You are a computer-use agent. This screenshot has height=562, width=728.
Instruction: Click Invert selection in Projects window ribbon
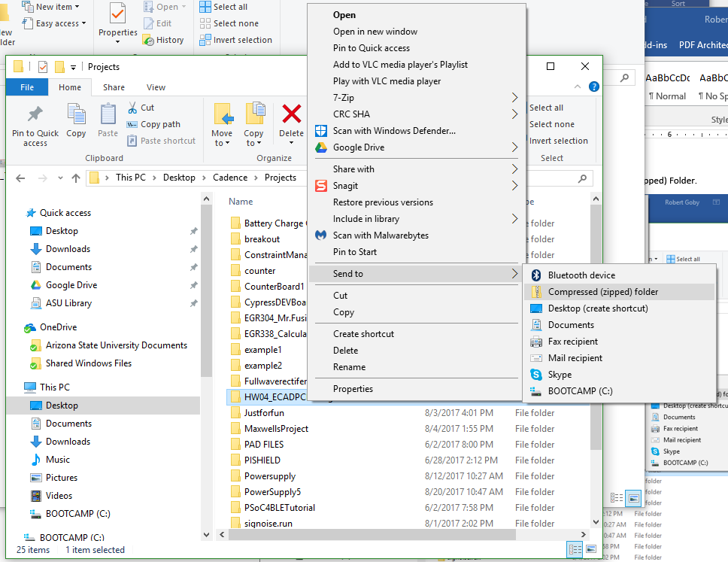[558, 141]
